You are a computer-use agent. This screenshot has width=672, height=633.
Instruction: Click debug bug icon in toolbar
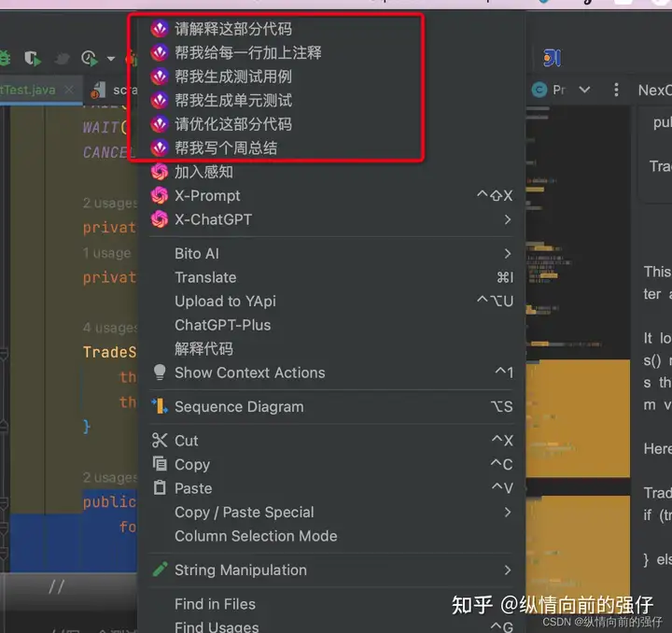tap(5, 58)
